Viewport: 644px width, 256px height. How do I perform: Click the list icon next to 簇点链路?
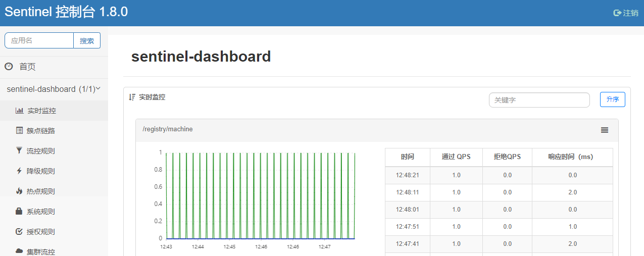(x=19, y=130)
